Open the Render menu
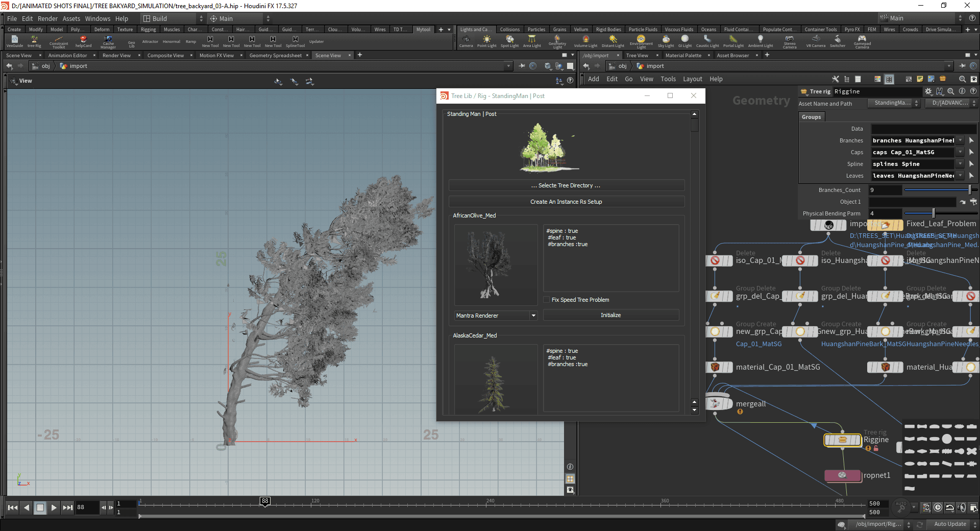Image resolution: width=980 pixels, height=531 pixels. [x=47, y=18]
